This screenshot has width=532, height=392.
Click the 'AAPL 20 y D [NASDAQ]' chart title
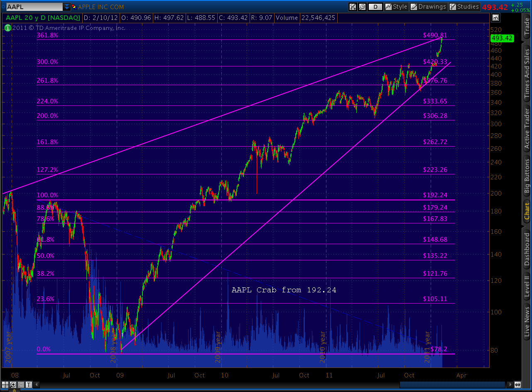pos(42,18)
